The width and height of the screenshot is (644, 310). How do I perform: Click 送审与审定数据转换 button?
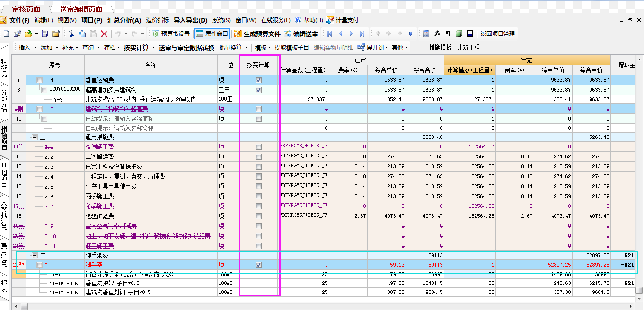pos(186,47)
